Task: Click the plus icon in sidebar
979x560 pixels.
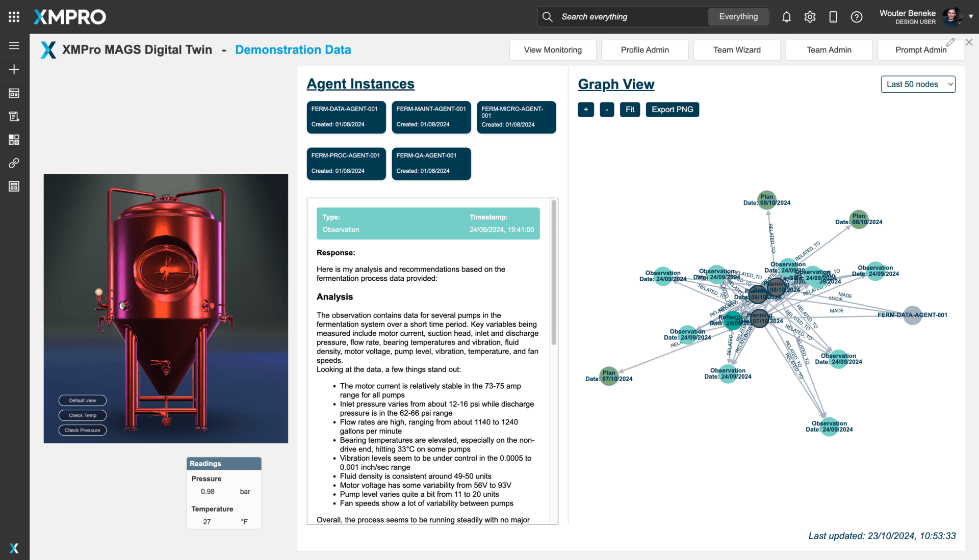Action: 14,69
